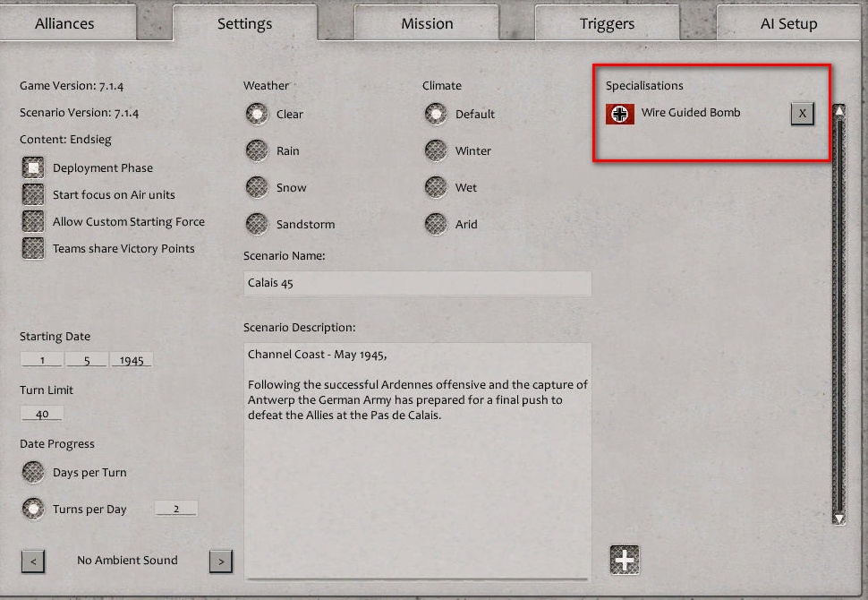Enable Teams share Victory Points

pyautogui.click(x=32, y=248)
